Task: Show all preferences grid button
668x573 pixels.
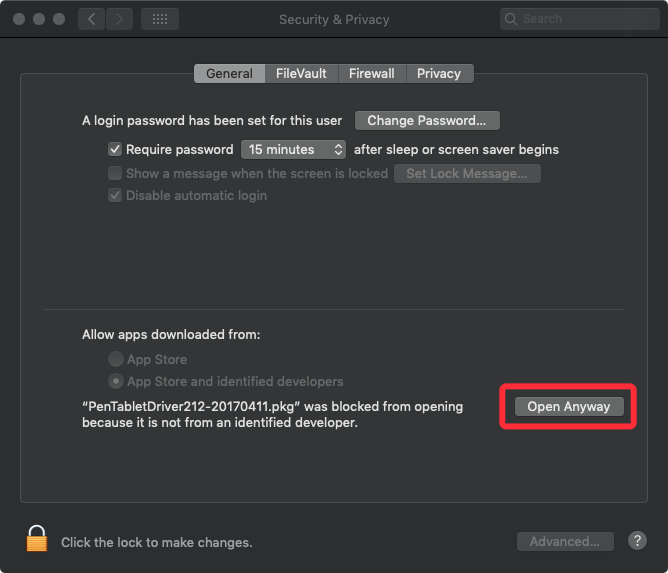Action: [160, 19]
